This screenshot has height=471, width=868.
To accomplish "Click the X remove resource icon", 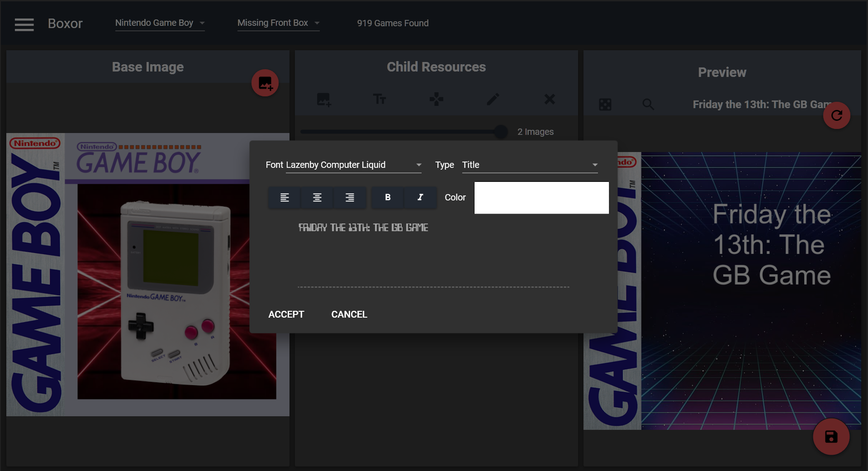I will pos(549,99).
